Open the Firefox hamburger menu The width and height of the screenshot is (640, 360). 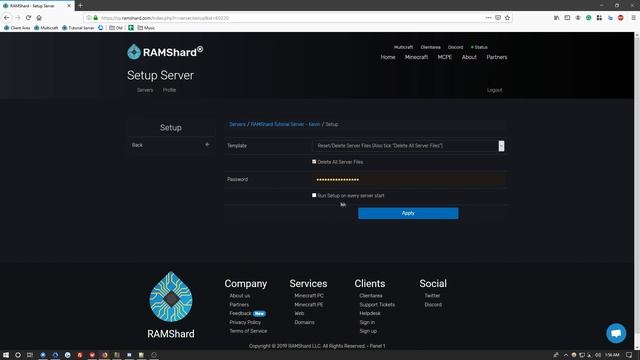633,18
